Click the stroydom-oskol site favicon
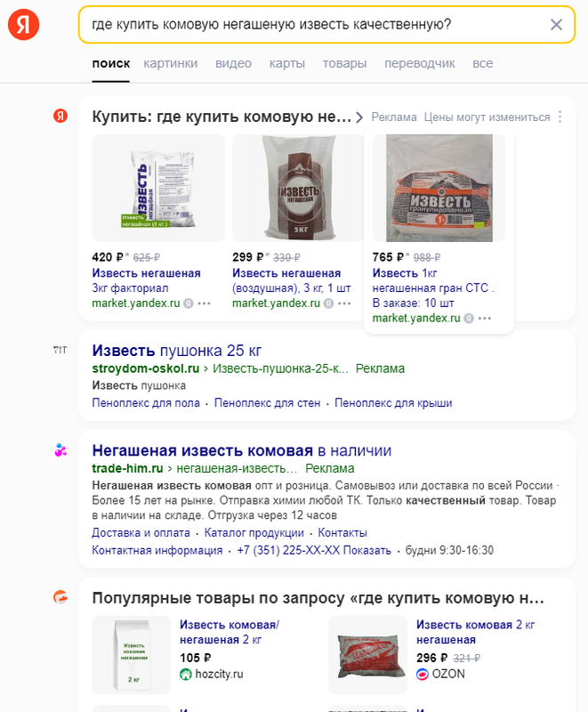Viewport: 588px width, 712px height. click(60, 350)
